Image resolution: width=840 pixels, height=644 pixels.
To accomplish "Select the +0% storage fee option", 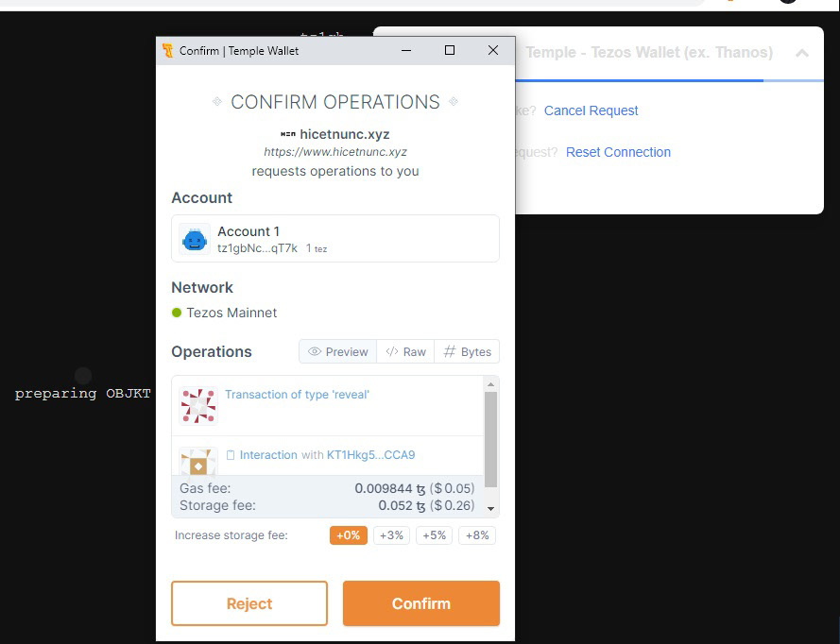I will pyautogui.click(x=348, y=535).
